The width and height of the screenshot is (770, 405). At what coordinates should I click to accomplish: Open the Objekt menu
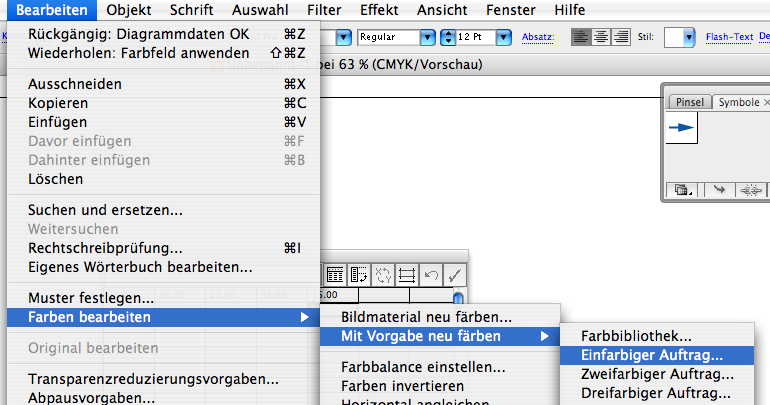point(129,10)
